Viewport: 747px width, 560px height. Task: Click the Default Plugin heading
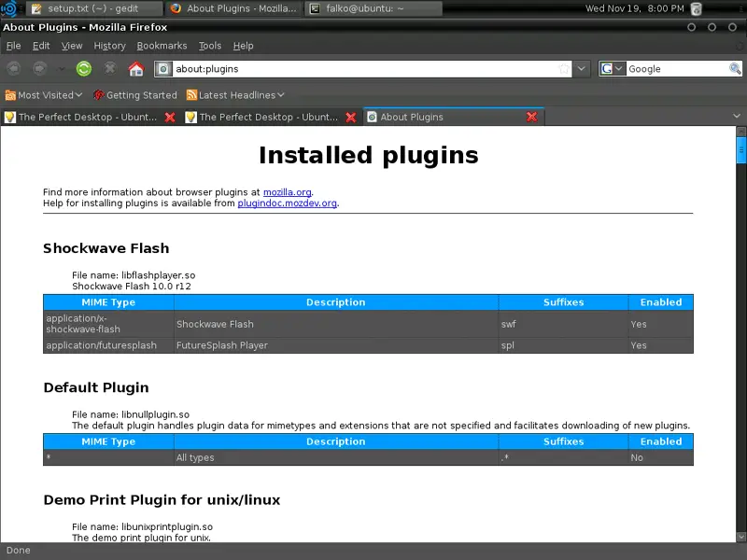coord(96,387)
